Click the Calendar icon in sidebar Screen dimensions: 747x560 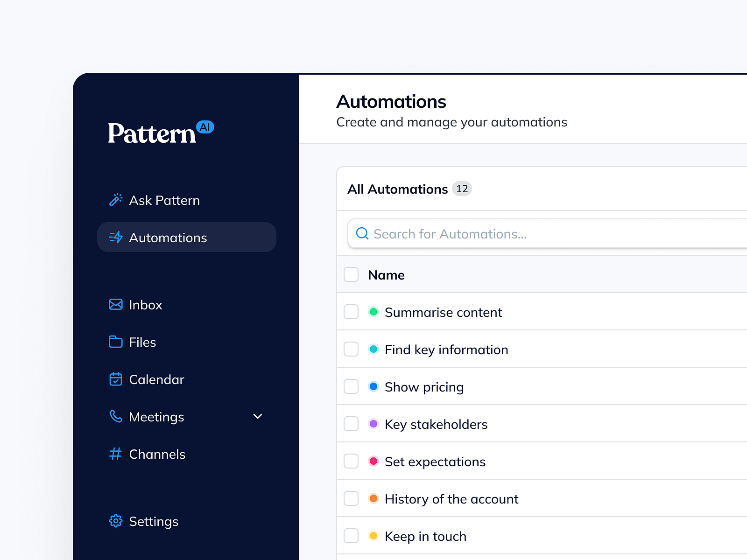coord(116,379)
